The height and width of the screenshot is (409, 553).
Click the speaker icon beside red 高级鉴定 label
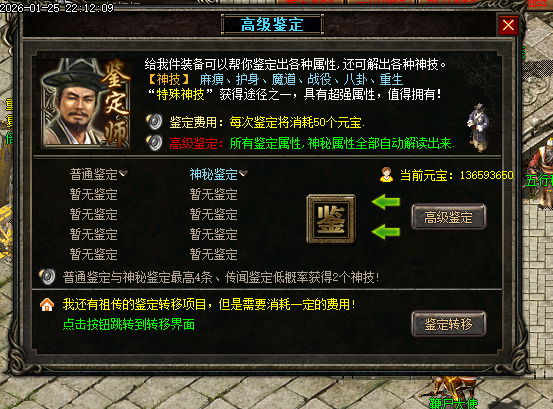pyautogui.click(x=154, y=143)
